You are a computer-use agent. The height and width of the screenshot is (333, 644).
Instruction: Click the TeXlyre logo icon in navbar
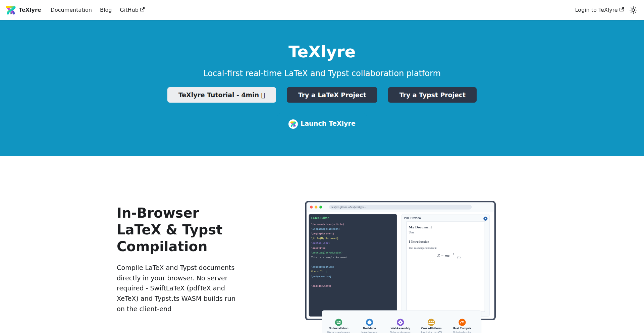11,10
